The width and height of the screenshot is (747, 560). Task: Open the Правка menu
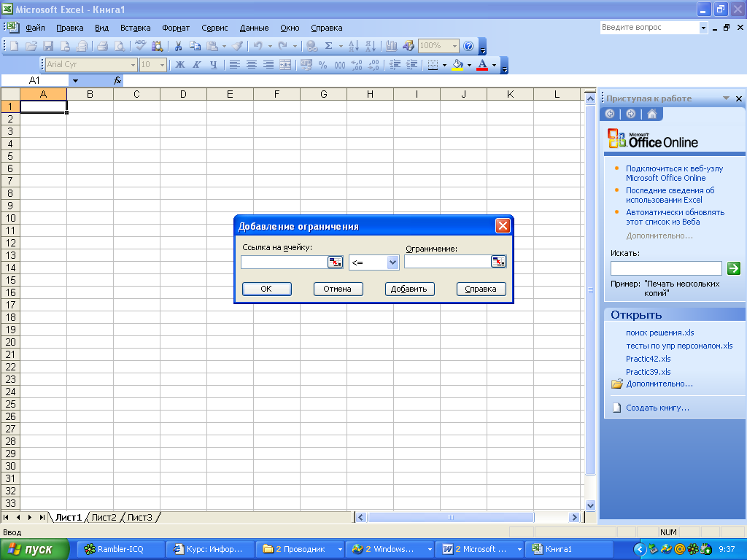69,28
